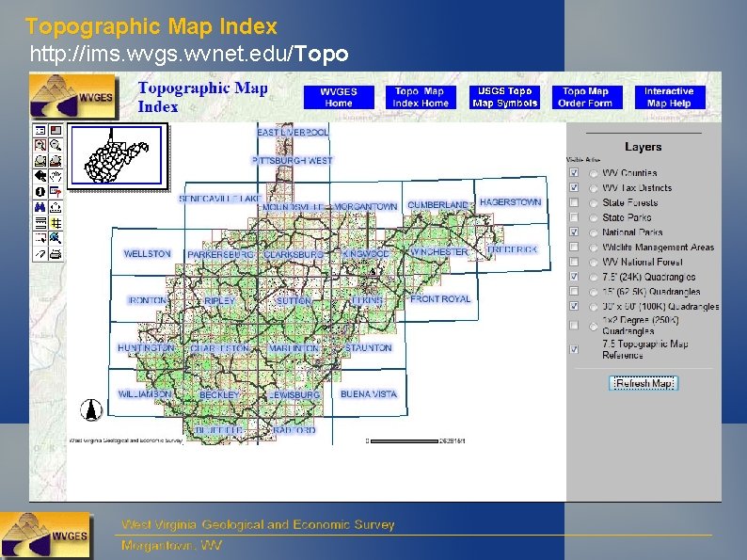
Task: Open Topo Map Index Home button
Action: pos(421,97)
